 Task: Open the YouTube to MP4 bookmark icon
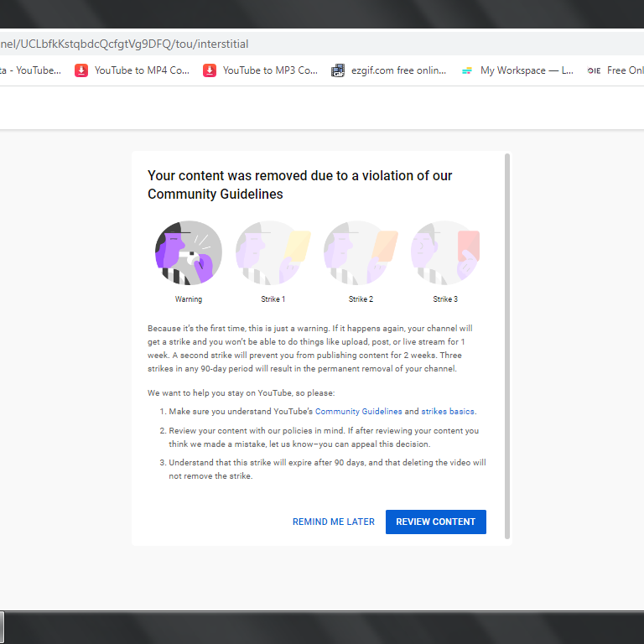tap(81, 70)
